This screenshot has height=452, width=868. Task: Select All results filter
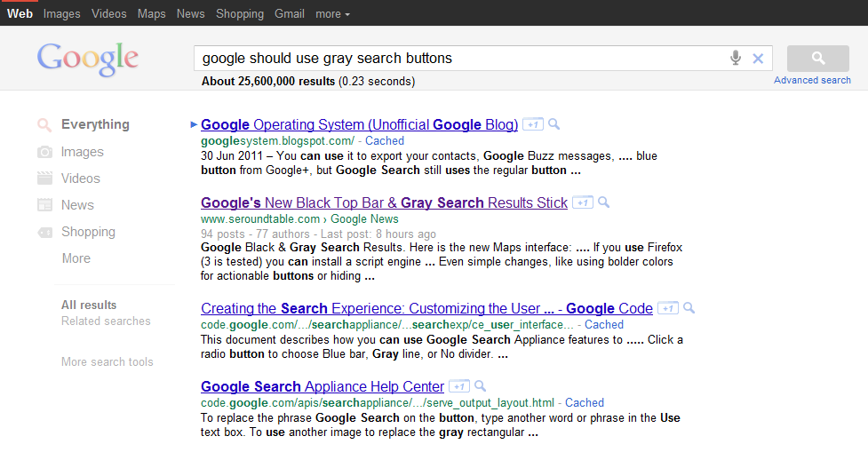pyautogui.click(x=89, y=305)
